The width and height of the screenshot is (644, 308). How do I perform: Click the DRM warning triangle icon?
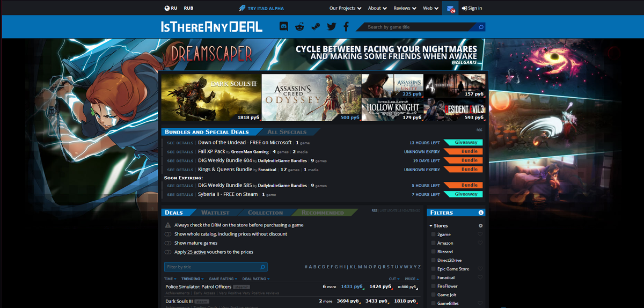[168, 225]
